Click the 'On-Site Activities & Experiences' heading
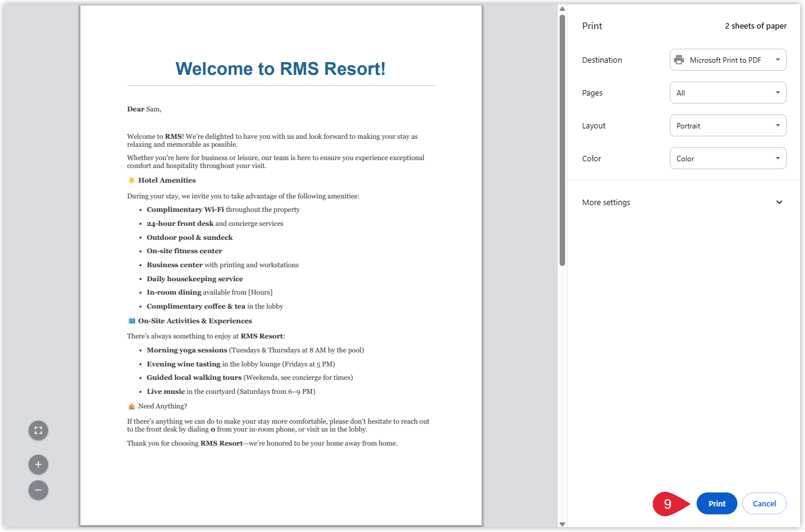This screenshot has width=805, height=532. coord(195,321)
